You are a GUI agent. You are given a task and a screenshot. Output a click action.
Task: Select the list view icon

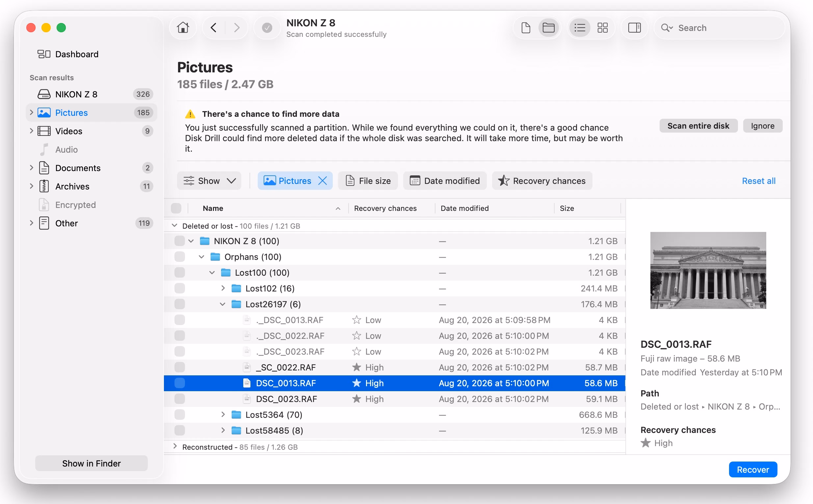580,28
